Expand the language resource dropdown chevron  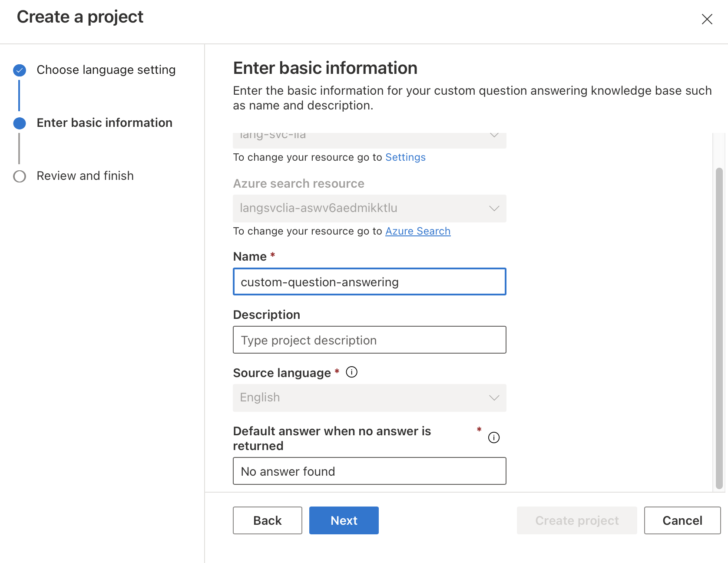(x=494, y=136)
